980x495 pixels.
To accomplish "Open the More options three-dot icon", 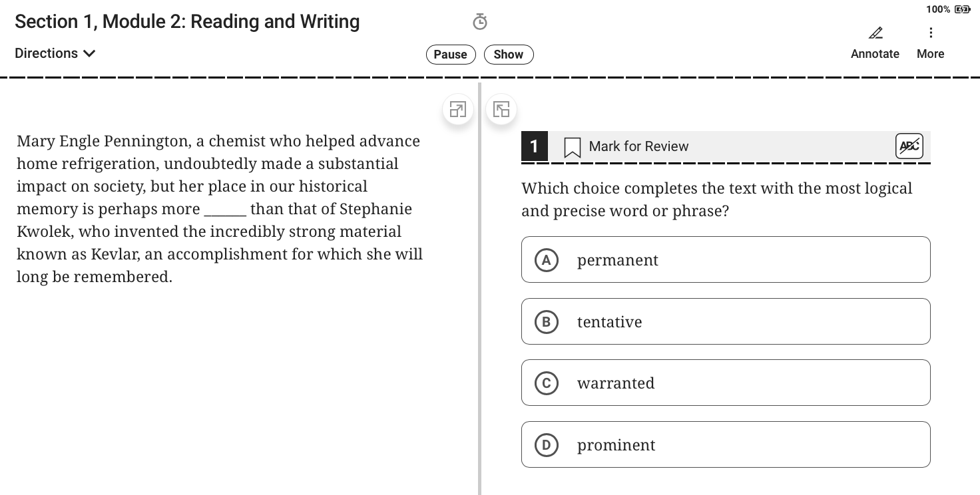I will [930, 32].
